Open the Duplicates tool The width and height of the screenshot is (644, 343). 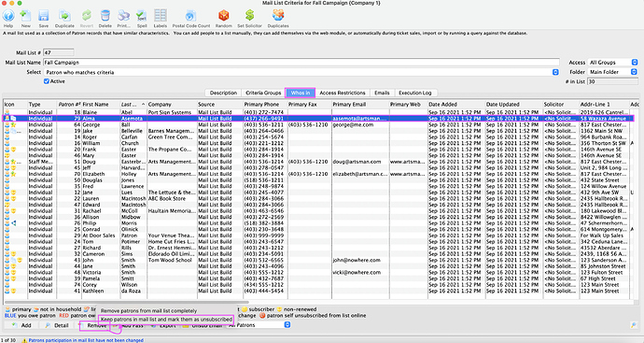(278, 17)
